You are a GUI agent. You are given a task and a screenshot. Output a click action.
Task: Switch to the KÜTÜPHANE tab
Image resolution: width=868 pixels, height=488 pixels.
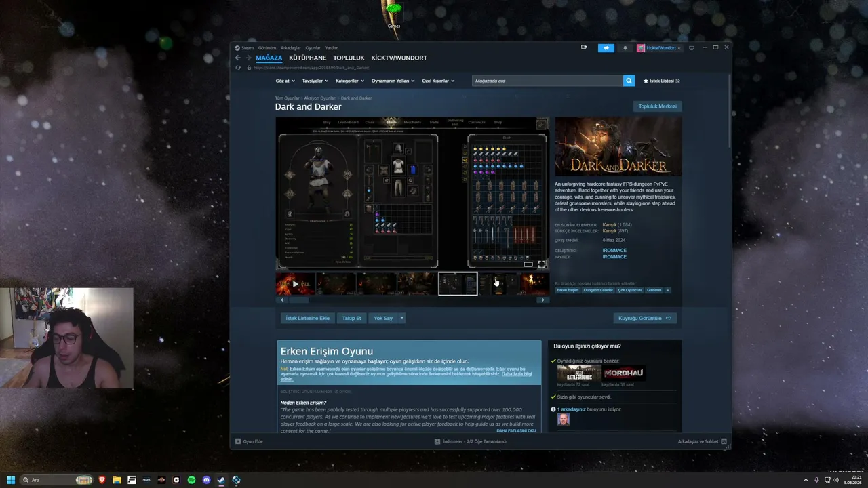308,58
